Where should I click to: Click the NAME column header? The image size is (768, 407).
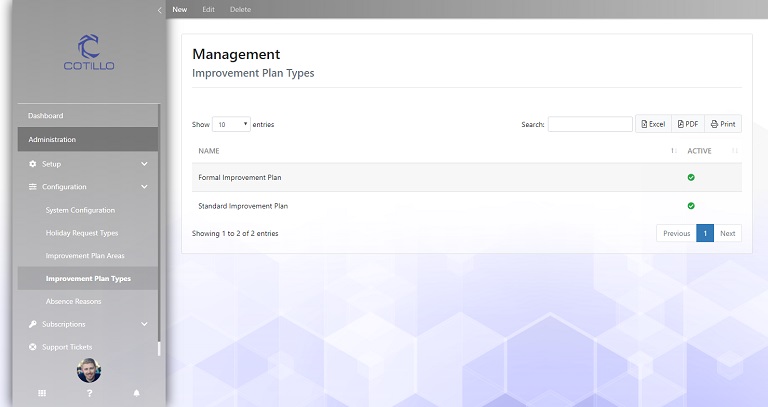(209, 151)
